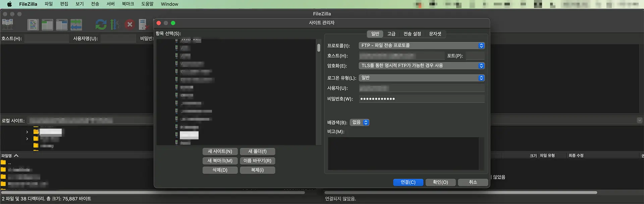Open the 도움말 menu
The height and width of the screenshot is (204, 644).
pos(147,4)
